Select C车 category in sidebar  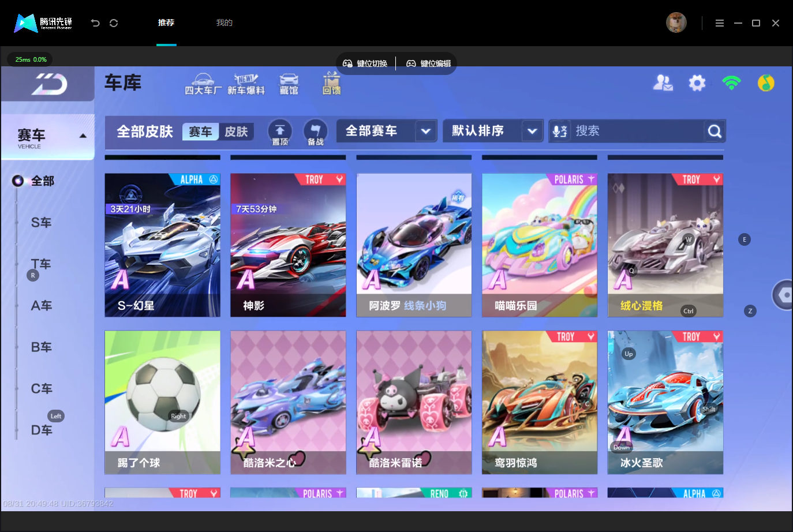41,389
